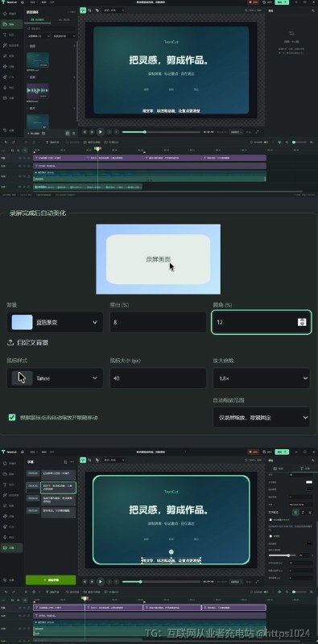Switch to the left tab of lower properties panel
Viewport: 318px width, 644px height.
pos(279,469)
